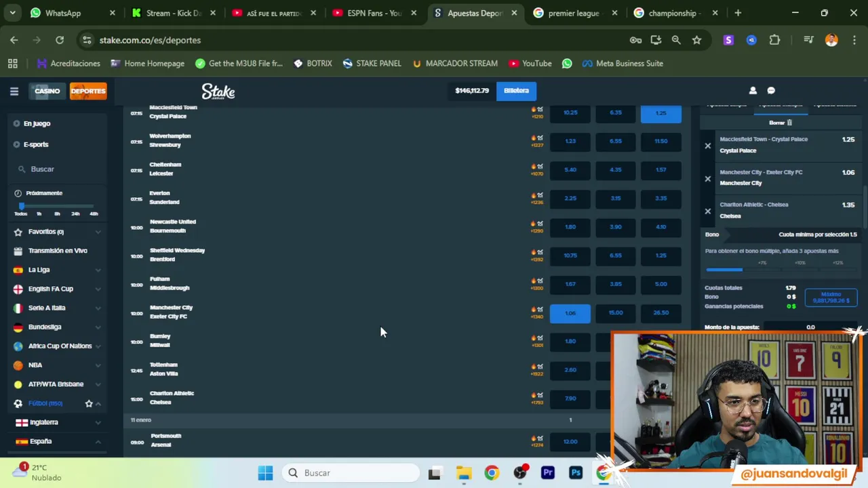Expand the Bundesliga chevron
868x488 pixels.
(x=98, y=327)
